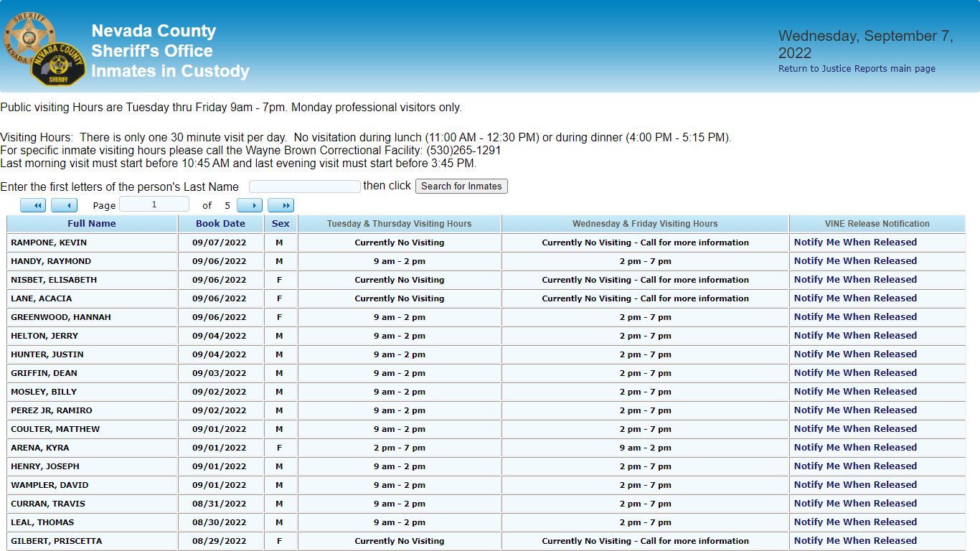Click Notify Me When Released for HANDY, RAYMOND

tap(855, 261)
